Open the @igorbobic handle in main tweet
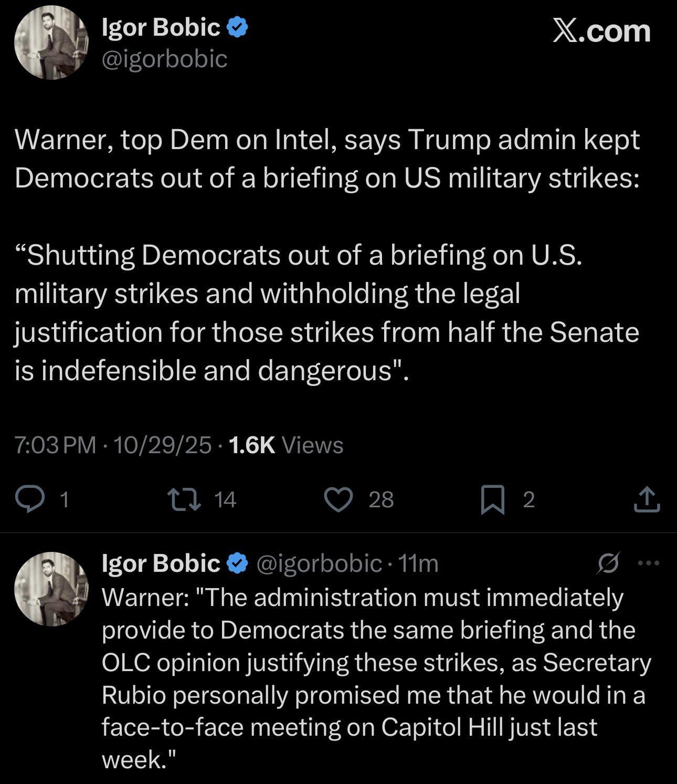This screenshot has width=677, height=784. (164, 59)
